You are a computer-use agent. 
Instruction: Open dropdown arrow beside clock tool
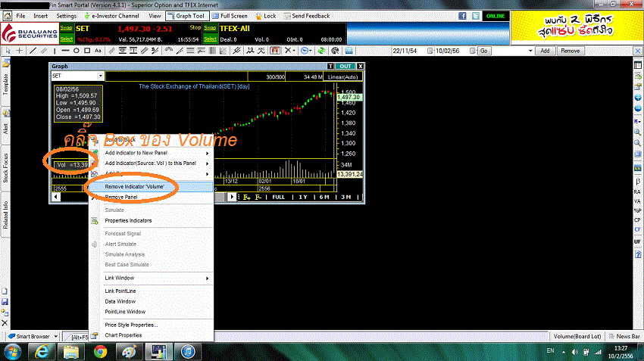(311, 51)
